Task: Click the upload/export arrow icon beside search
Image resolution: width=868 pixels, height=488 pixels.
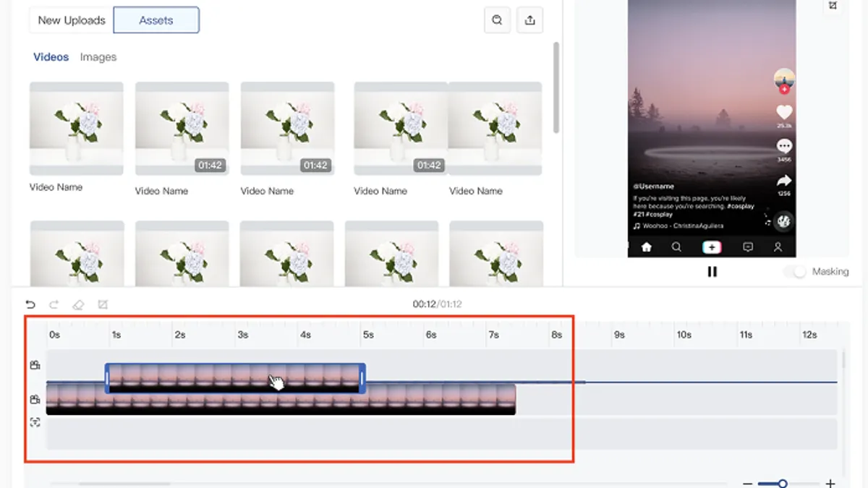Action: 530,20
